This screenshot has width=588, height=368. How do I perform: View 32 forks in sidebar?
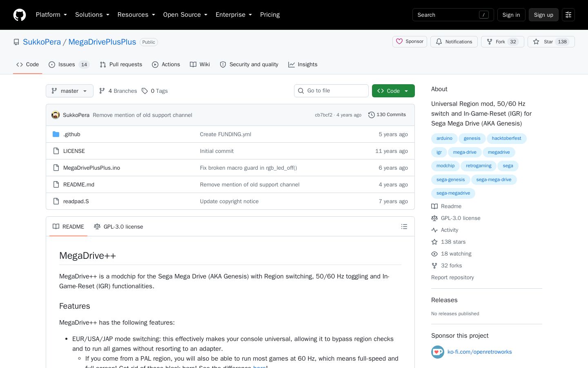(x=446, y=266)
